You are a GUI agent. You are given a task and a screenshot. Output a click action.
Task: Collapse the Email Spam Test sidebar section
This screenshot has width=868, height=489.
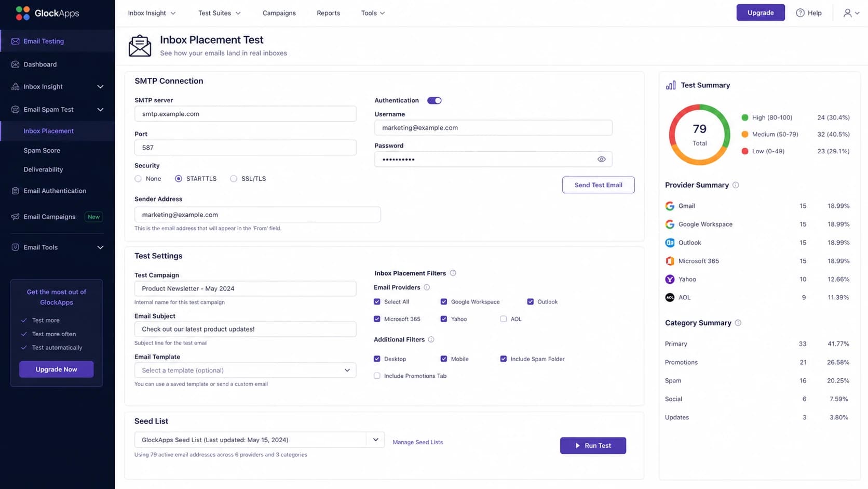[x=100, y=110]
